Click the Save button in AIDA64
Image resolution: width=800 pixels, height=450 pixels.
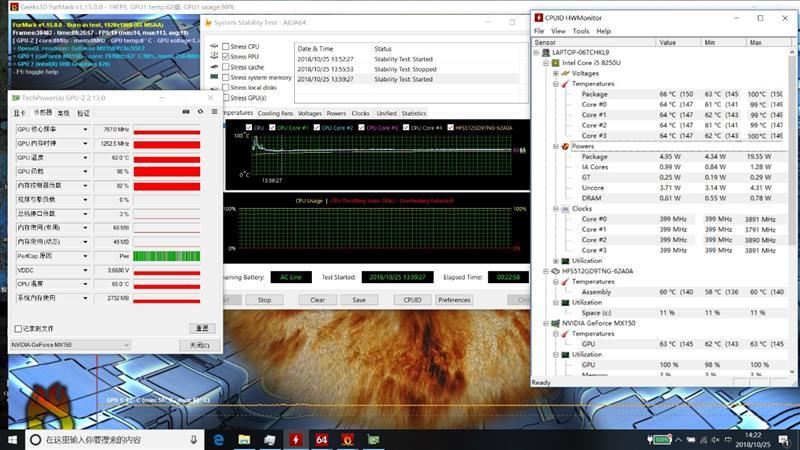click(359, 300)
